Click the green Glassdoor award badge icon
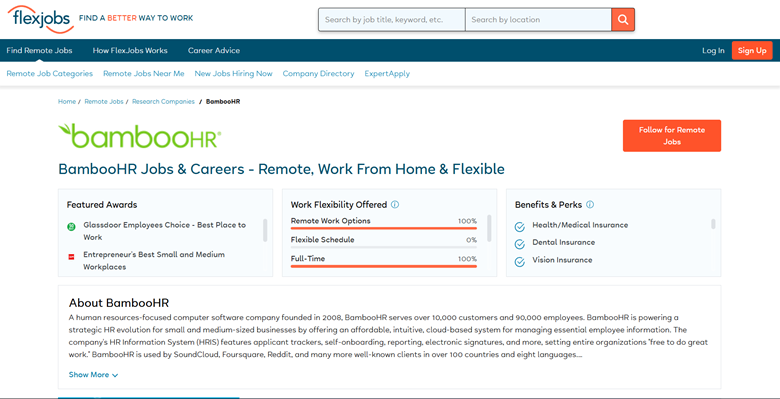780x399 pixels. click(x=71, y=227)
